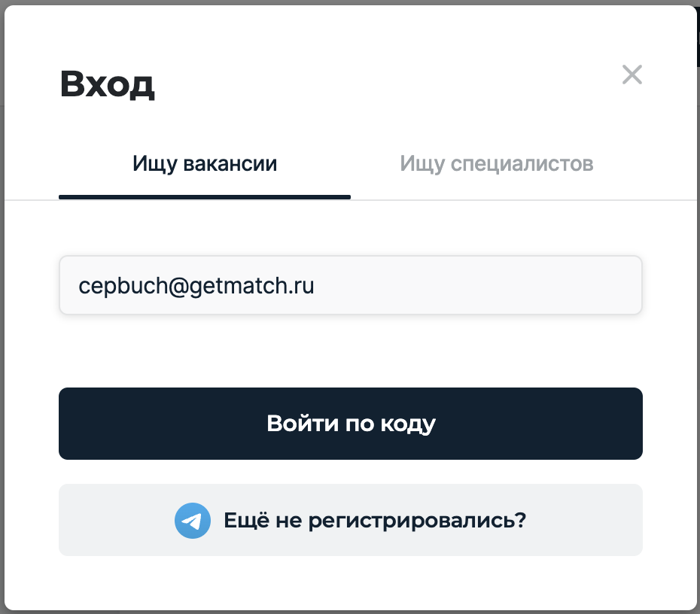
Task: Select the "Ищу вакансии" tab
Action: tap(205, 163)
